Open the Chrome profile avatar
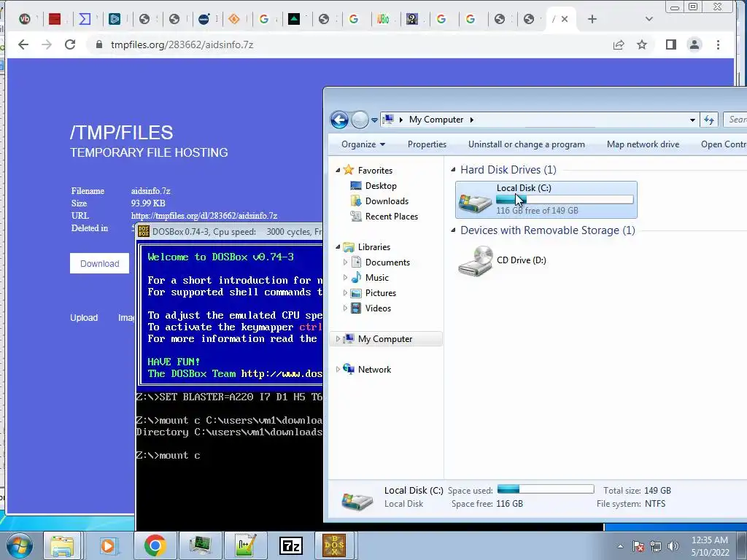 point(694,44)
